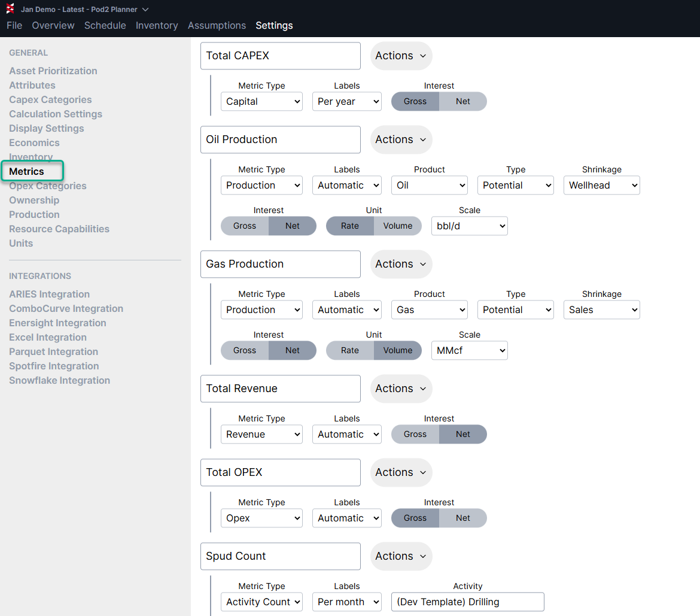Go to the Assumptions menu
The width and height of the screenshot is (700, 616).
coord(217,25)
